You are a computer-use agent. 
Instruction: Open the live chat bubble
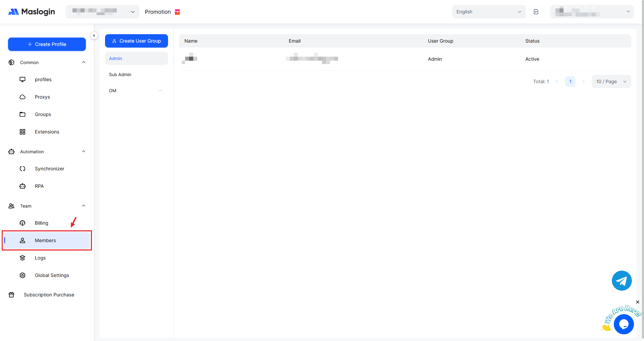click(x=624, y=324)
